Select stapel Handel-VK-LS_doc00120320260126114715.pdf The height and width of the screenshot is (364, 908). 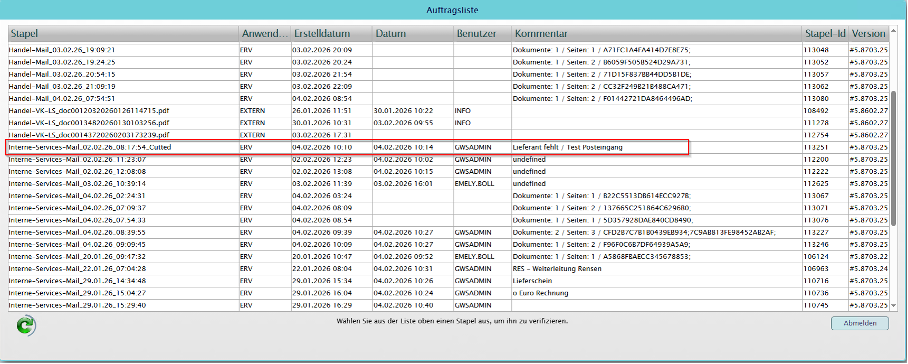pyautogui.click(x=89, y=111)
